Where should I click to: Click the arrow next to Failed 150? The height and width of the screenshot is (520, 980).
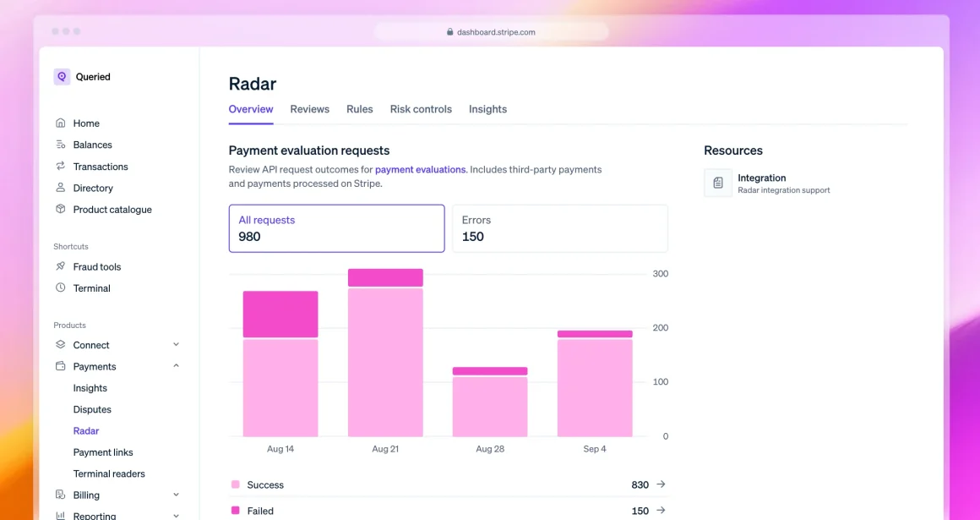click(661, 511)
